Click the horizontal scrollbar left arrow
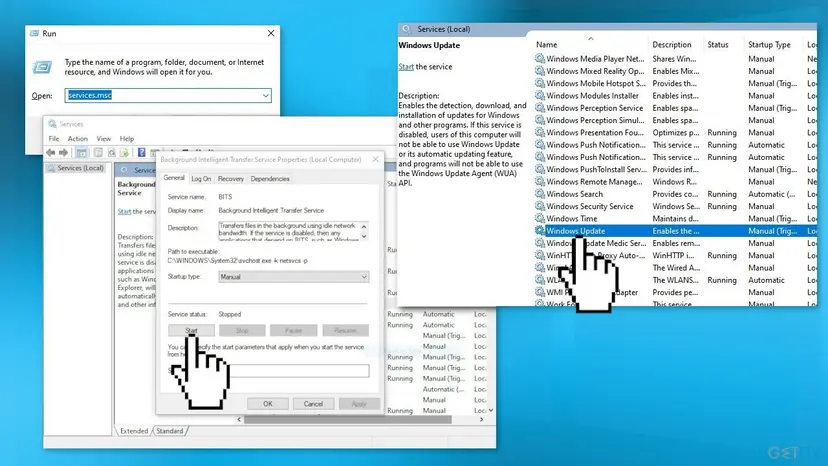 coord(239,420)
